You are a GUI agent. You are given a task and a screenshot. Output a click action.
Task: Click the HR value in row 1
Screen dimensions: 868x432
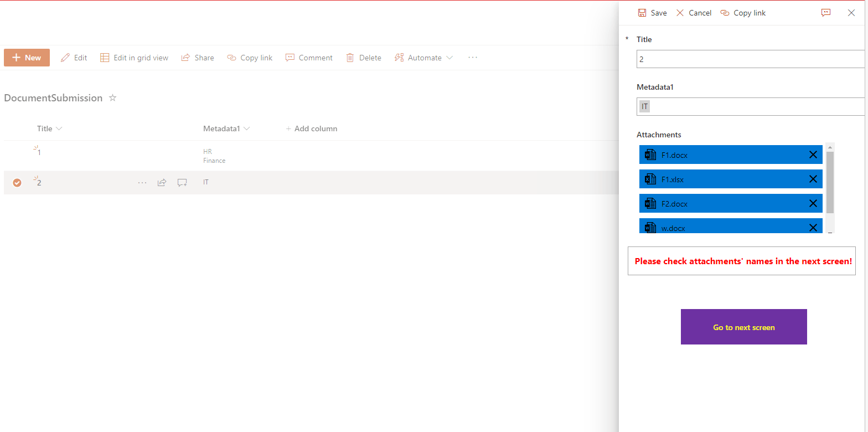[x=208, y=152]
